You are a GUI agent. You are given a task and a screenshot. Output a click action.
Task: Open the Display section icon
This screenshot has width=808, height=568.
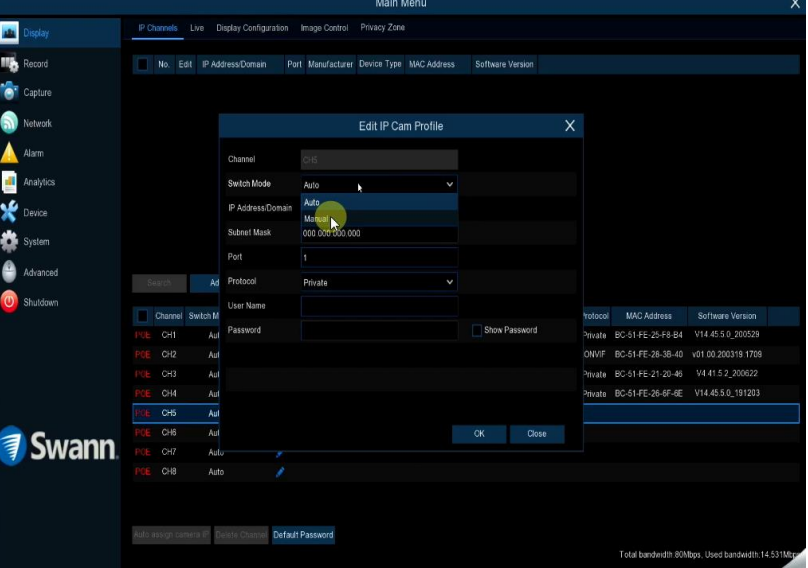(10, 33)
